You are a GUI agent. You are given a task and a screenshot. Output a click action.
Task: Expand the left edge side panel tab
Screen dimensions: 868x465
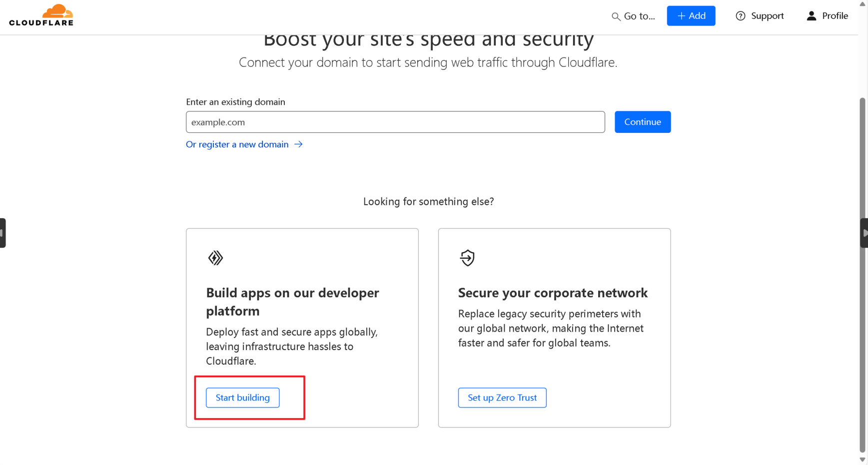(2, 233)
